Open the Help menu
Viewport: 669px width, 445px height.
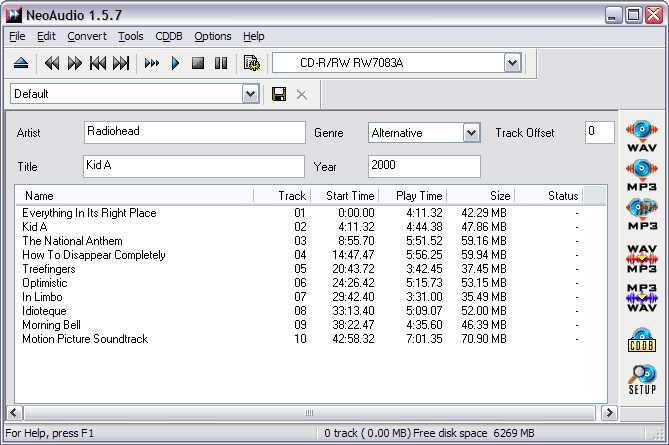pos(253,36)
